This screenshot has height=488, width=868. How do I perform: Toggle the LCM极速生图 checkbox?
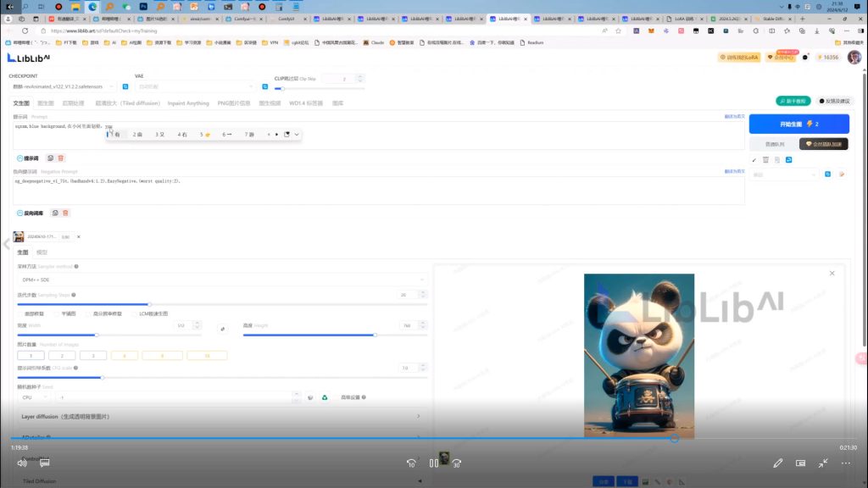(135, 313)
